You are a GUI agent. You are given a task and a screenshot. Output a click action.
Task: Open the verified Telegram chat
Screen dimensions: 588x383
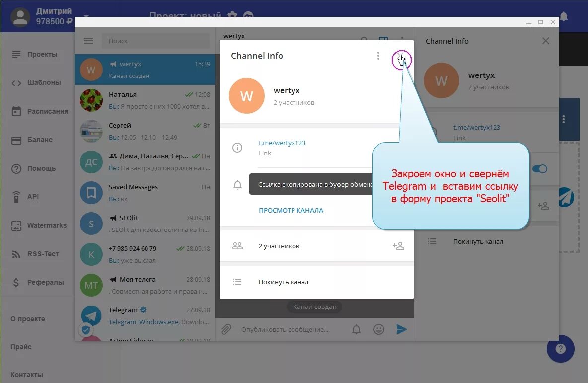pos(145,315)
